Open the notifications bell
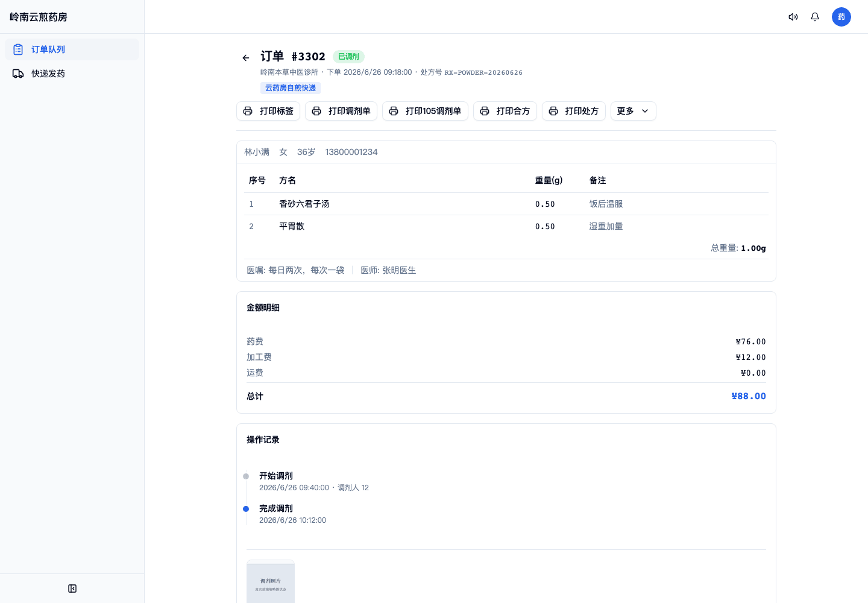 click(815, 17)
